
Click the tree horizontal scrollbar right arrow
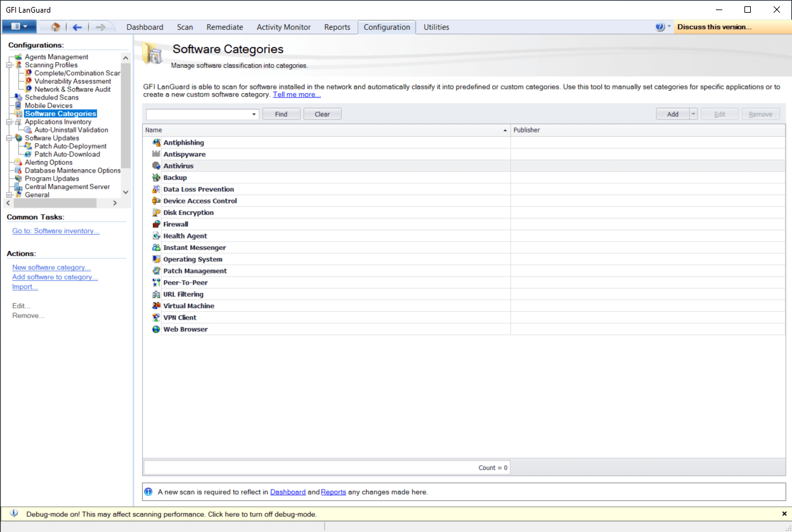(x=115, y=203)
